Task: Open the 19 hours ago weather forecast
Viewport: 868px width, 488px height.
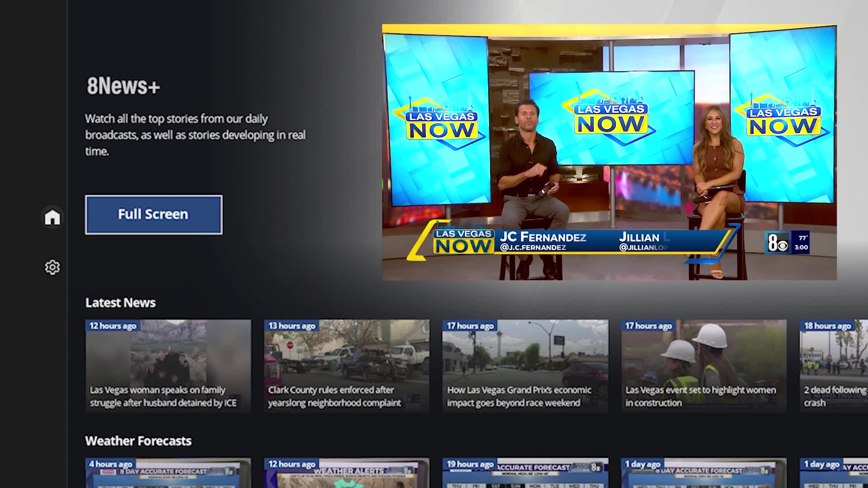Action: 525,473
